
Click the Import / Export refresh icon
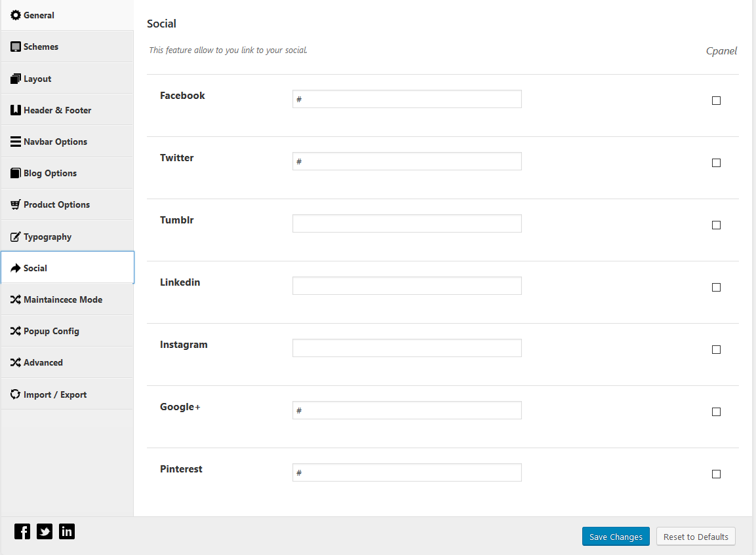pos(16,394)
